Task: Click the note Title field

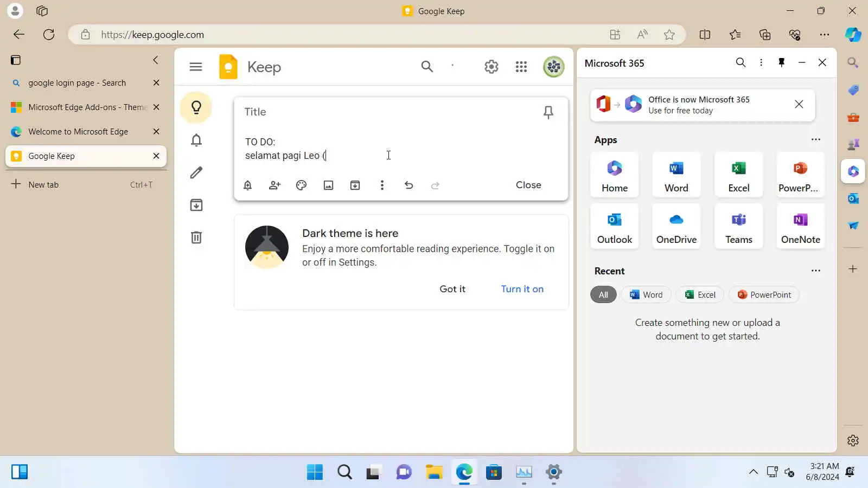Action: coord(388,112)
